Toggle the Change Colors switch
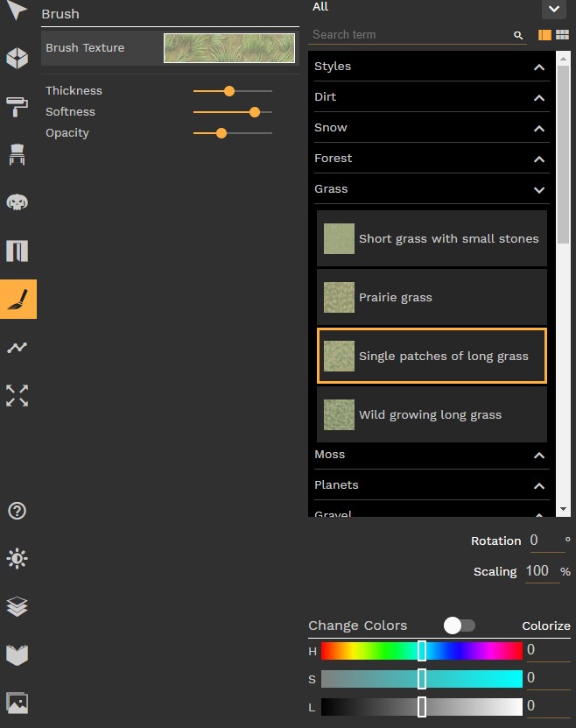This screenshot has width=576, height=728. (460, 626)
